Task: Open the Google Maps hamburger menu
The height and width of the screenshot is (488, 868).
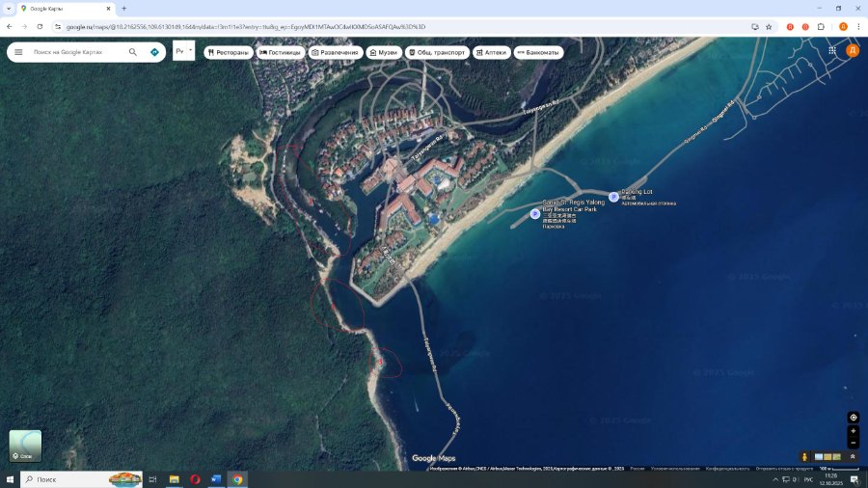Action: (x=18, y=51)
